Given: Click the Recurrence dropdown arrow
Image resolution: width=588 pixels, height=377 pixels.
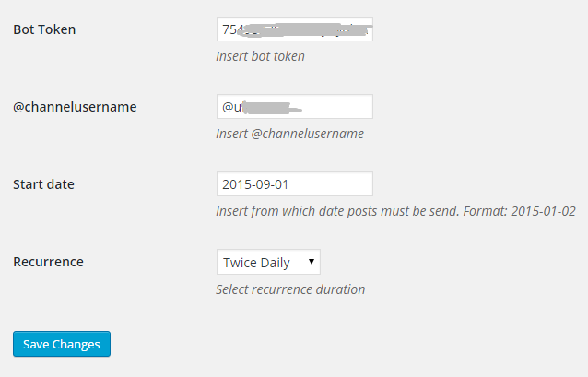Looking at the screenshot, I should coord(312,262).
